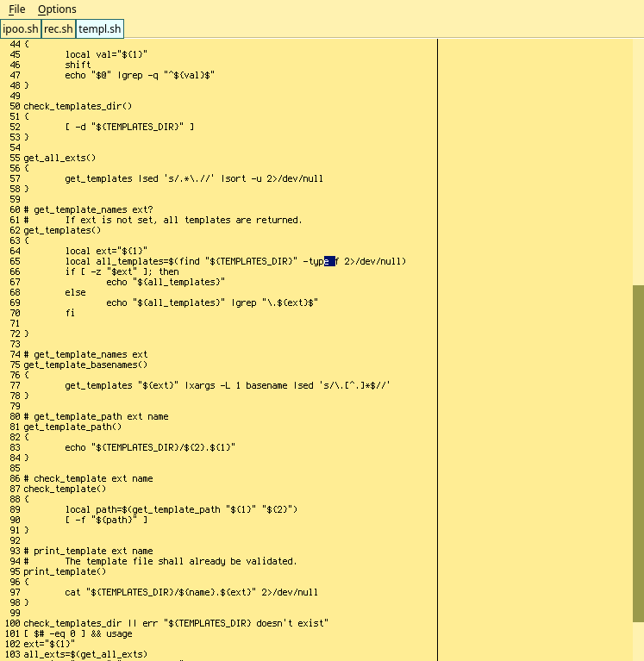The height and width of the screenshot is (661, 644).
Task: Click the vertical scrollbar thumb
Action: pos(638,452)
